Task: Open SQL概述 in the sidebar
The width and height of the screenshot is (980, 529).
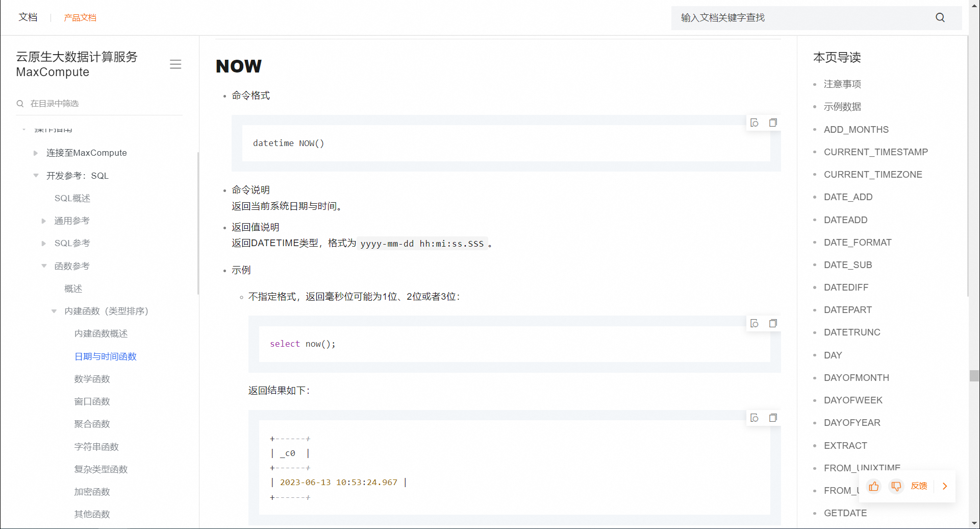Action: tap(72, 198)
